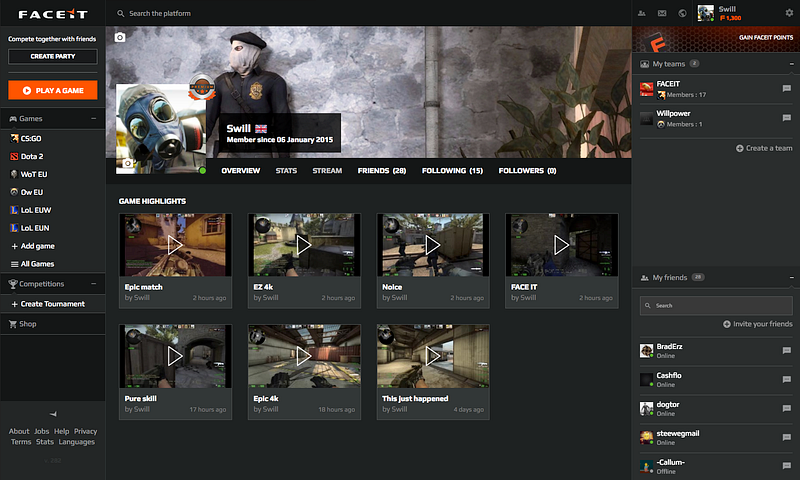Open the Jobs footer link
Viewport: 800px width, 480px height.
(x=41, y=432)
